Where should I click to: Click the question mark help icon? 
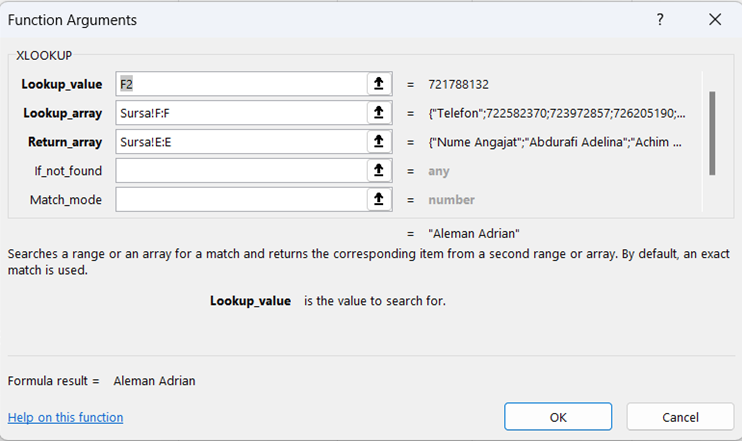(660, 20)
